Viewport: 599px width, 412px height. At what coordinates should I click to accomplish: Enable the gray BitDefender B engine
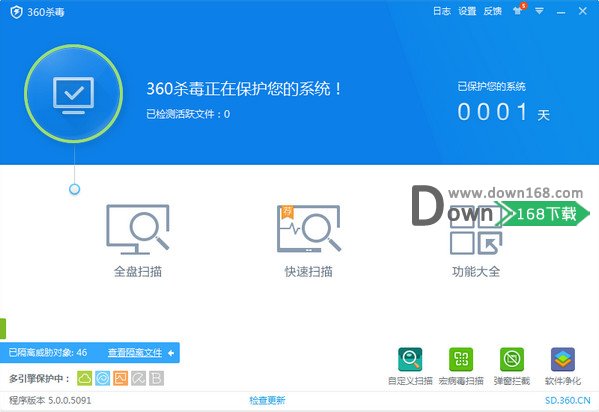(157, 378)
